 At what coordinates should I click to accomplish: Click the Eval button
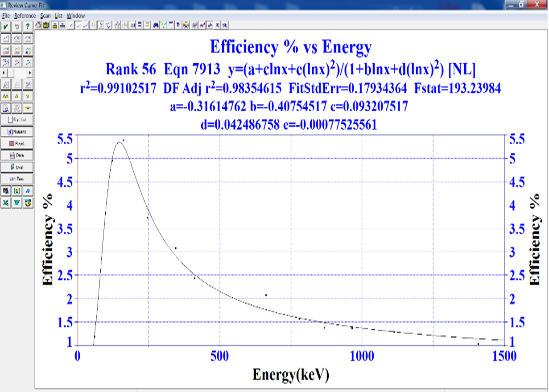tap(17, 167)
